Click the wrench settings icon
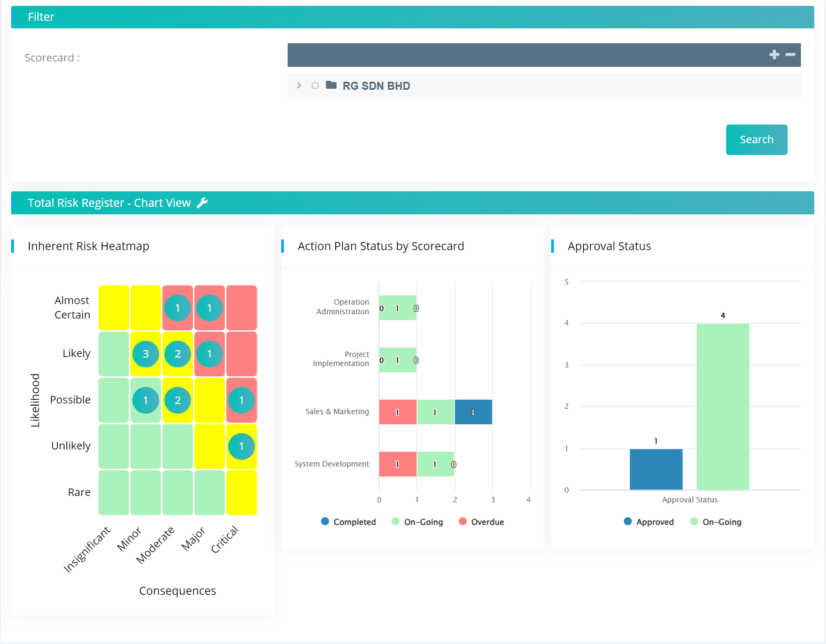 pos(202,203)
